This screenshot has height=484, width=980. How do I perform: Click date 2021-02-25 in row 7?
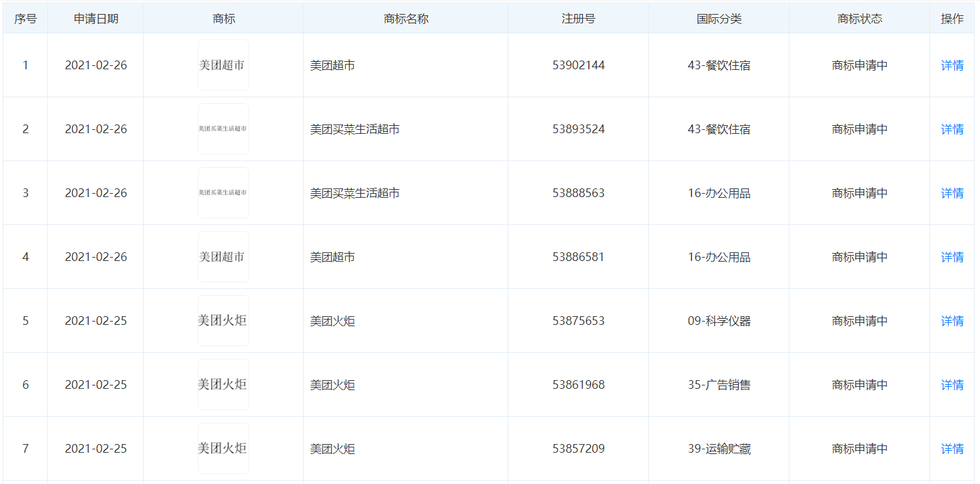[x=96, y=449]
